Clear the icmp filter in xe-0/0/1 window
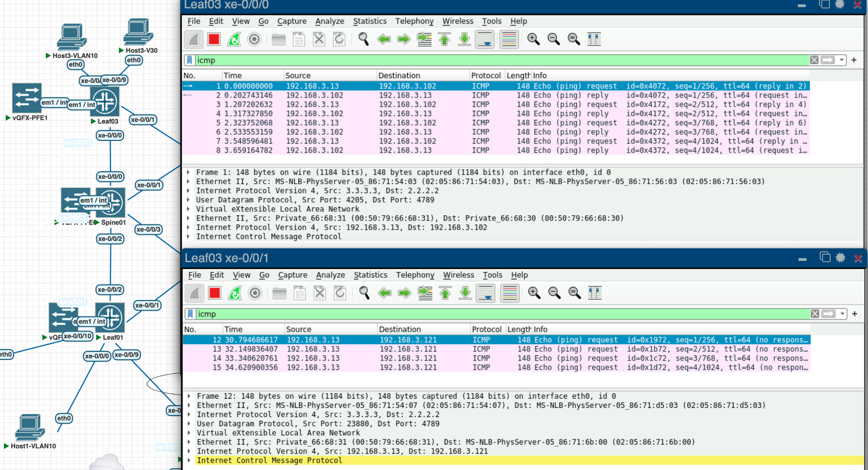This screenshot has width=868, height=470. 815,314
